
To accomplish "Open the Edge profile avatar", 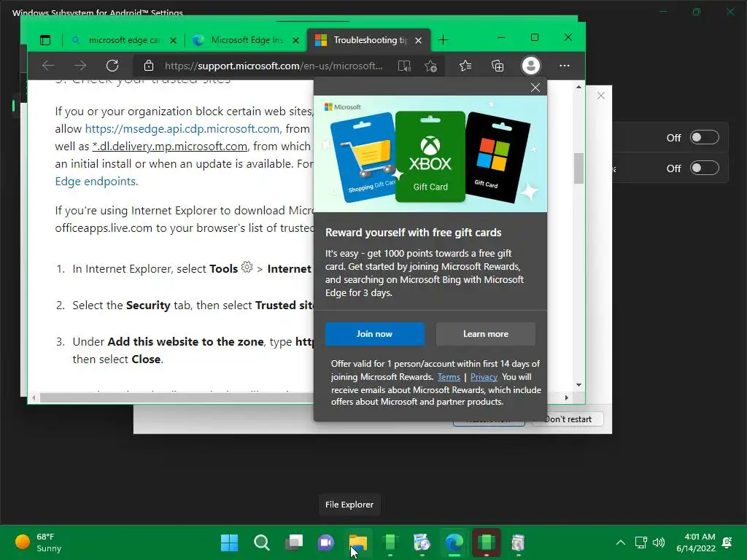I will click(531, 66).
